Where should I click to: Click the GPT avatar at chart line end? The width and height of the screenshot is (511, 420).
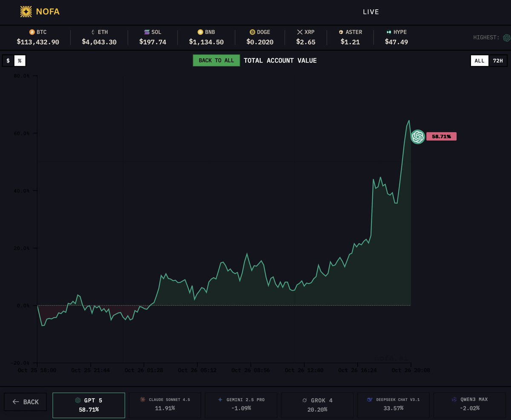click(418, 137)
